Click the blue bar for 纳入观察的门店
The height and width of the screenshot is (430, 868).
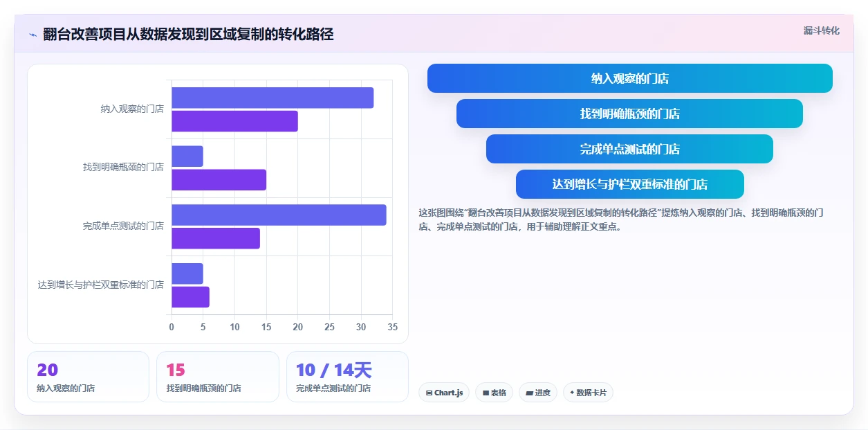point(273,98)
